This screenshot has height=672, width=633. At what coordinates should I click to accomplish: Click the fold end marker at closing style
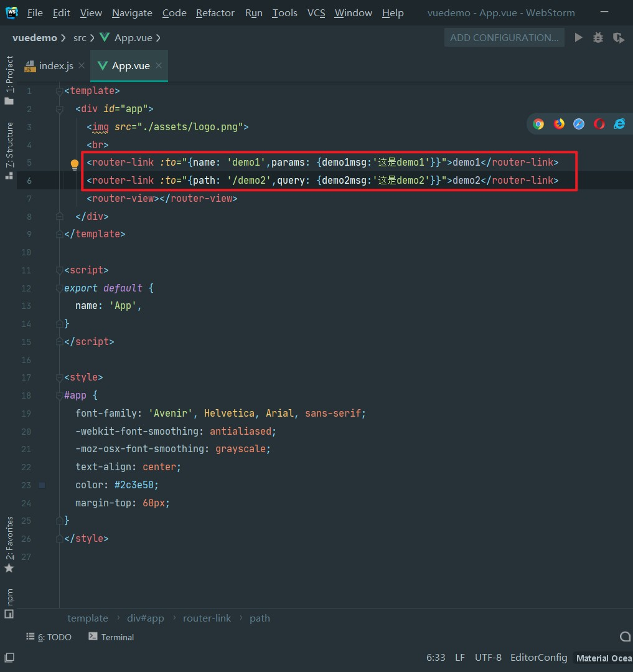click(x=60, y=539)
